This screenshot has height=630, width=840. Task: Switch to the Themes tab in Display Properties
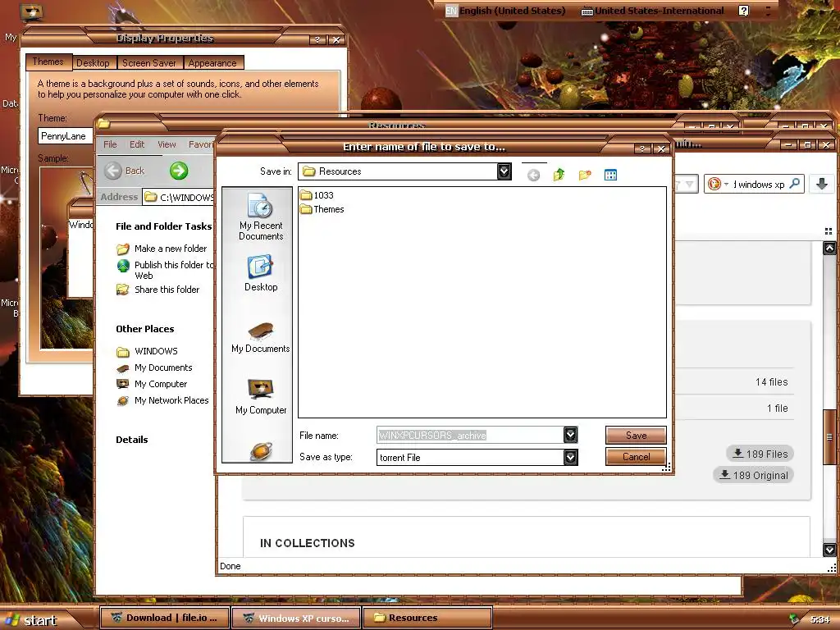point(48,62)
